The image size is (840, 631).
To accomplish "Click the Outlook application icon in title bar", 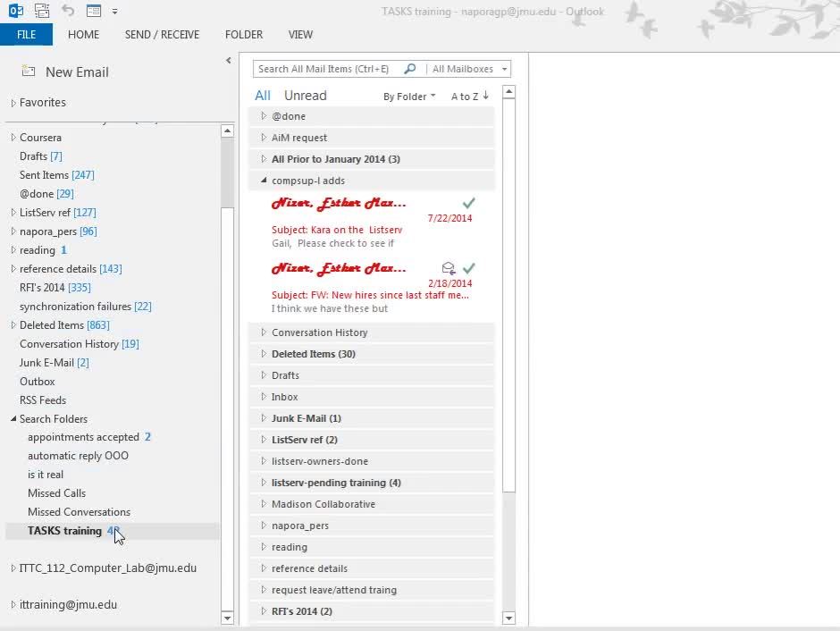I will 16,10.
